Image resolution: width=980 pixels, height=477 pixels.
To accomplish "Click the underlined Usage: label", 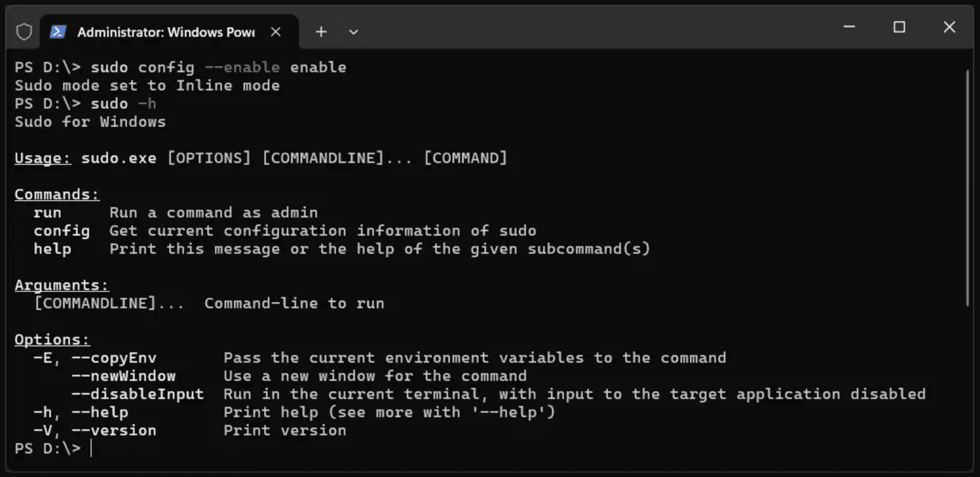I will pyautogui.click(x=42, y=158).
